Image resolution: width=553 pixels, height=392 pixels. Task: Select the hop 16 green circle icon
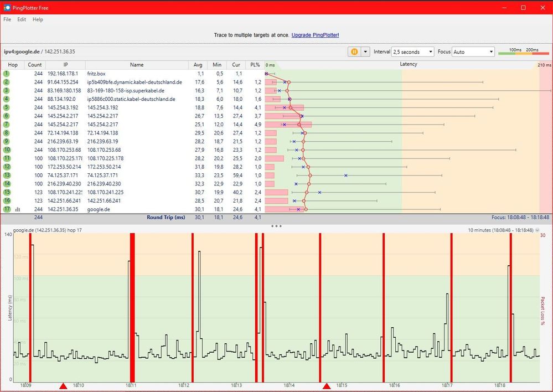click(x=7, y=201)
